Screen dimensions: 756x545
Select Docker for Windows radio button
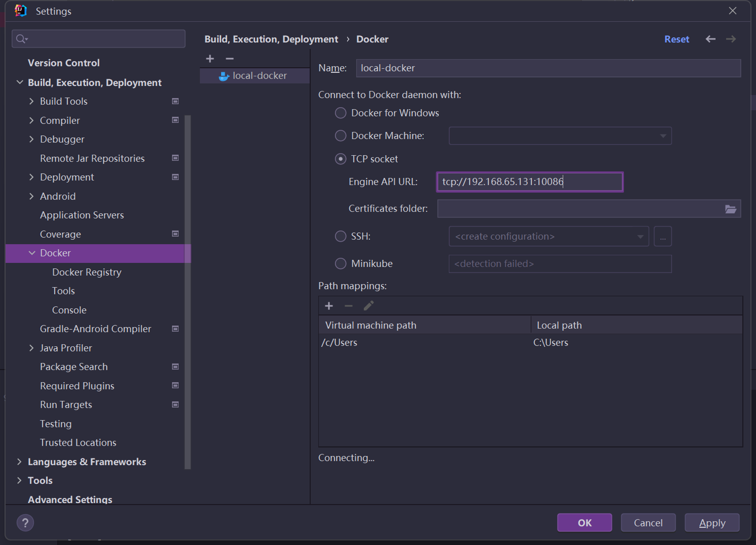coord(341,113)
